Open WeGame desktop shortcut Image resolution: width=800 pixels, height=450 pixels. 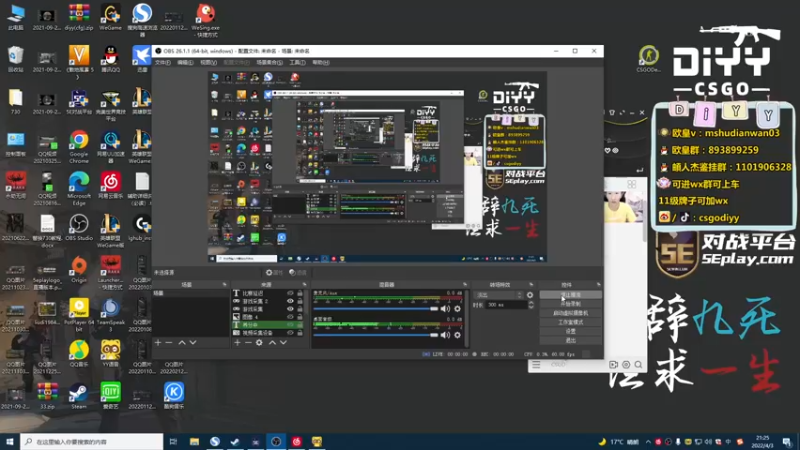click(111, 17)
